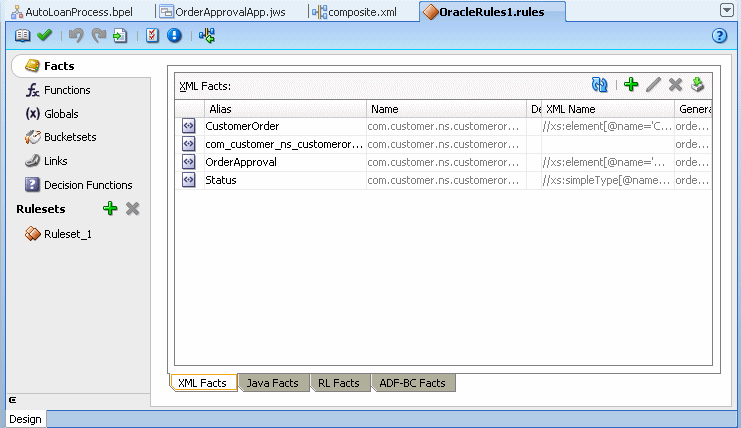Open Globals in the sidebar
This screenshot has height=428, width=741.
tap(61, 114)
